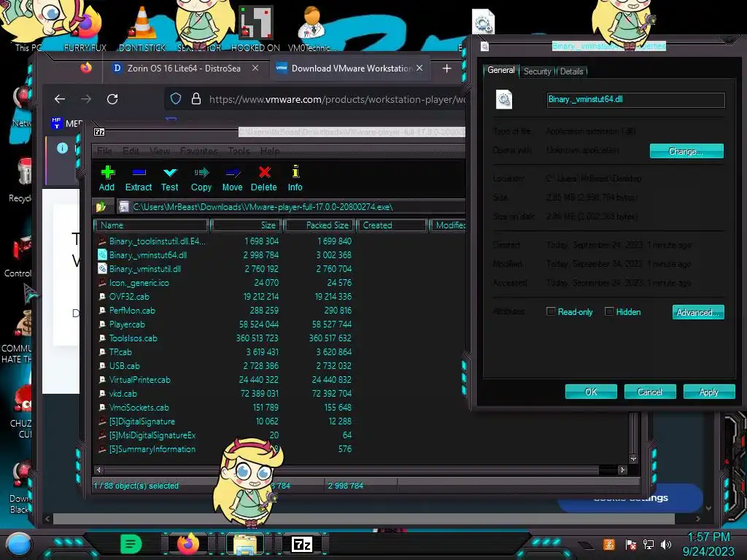Open Info from the 7-Zip toolbar
The height and width of the screenshot is (560, 747).
(x=295, y=178)
